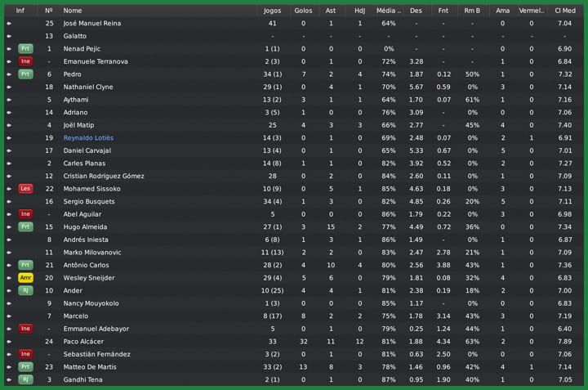Click Wesley Sneijder's yellow Amr status icon

[x=25, y=278]
